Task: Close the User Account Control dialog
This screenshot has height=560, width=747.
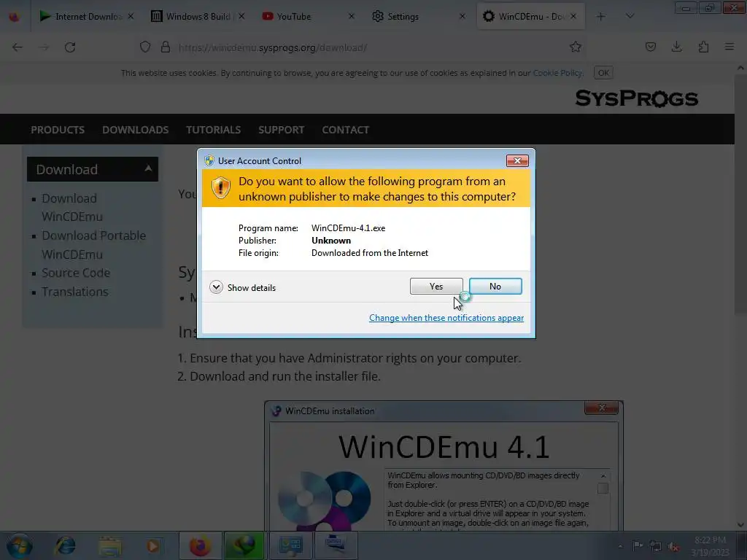Action: pos(517,161)
